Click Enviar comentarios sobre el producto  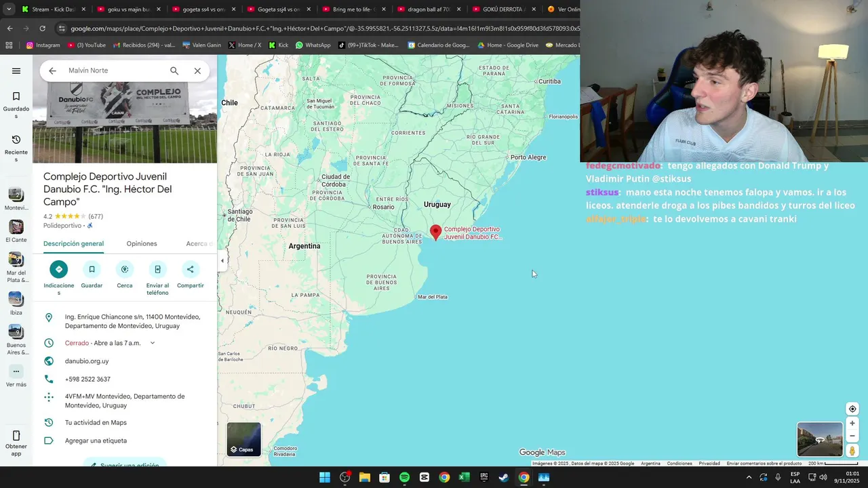pos(764,464)
